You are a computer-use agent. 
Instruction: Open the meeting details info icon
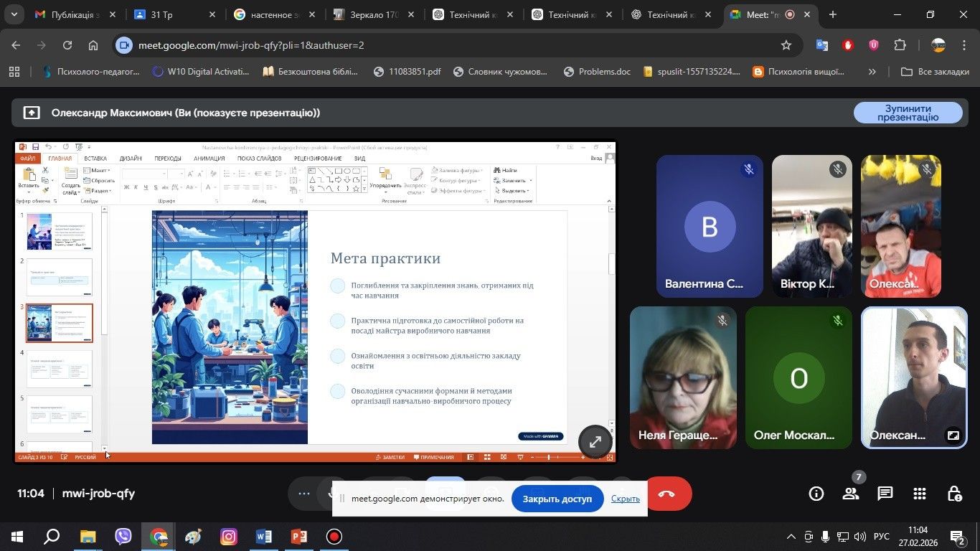[x=816, y=494]
